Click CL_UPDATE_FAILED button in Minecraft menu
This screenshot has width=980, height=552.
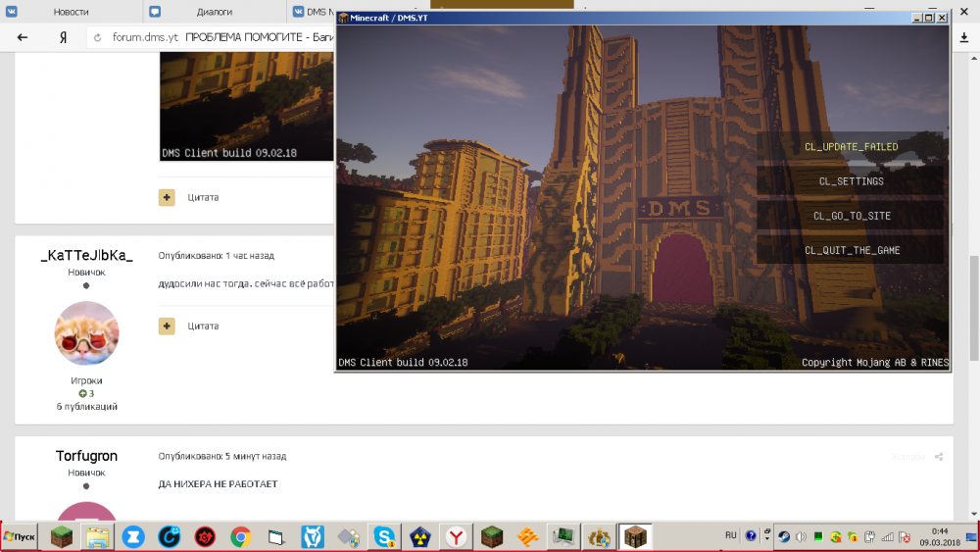[851, 147]
